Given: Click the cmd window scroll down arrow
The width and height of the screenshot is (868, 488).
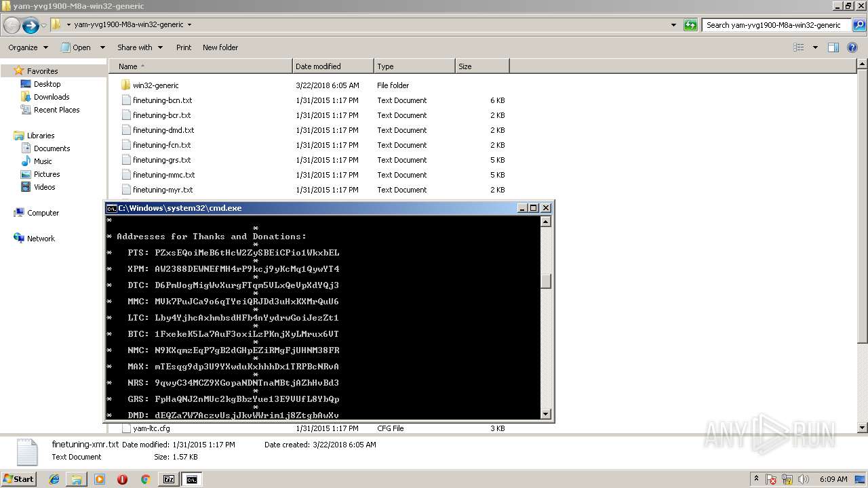Looking at the screenshot, I should point(546,414).
